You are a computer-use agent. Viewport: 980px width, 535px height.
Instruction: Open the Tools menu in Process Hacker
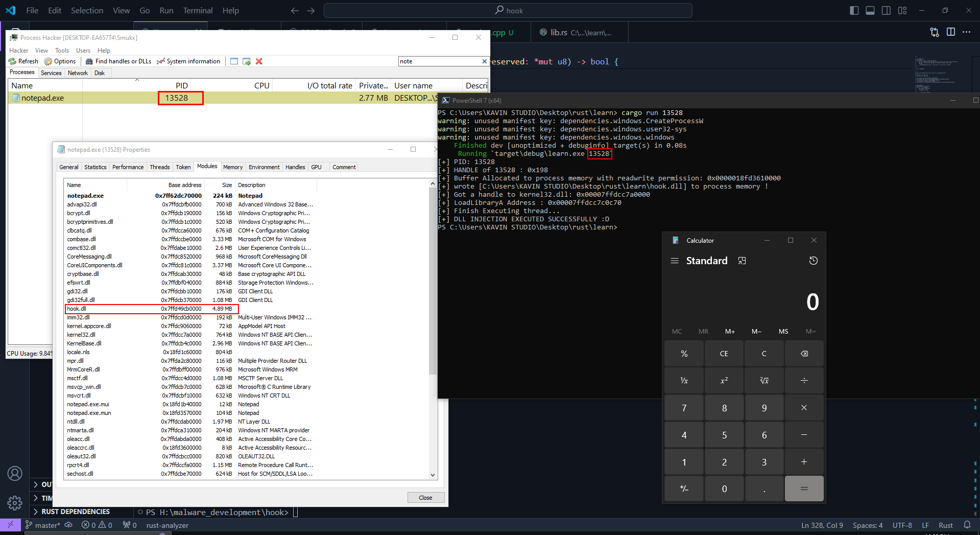point(62,51)
